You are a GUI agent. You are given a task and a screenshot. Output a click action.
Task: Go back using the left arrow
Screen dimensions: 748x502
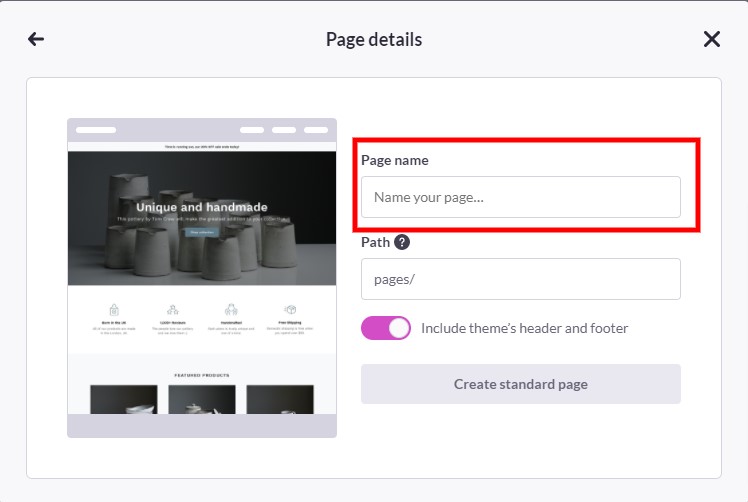(36, 39)
